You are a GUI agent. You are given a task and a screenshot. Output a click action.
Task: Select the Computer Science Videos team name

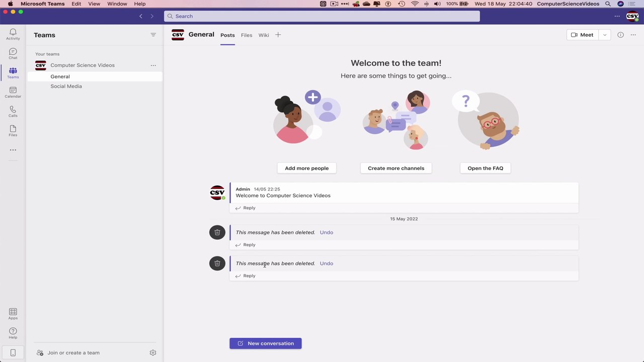point(83,65)
